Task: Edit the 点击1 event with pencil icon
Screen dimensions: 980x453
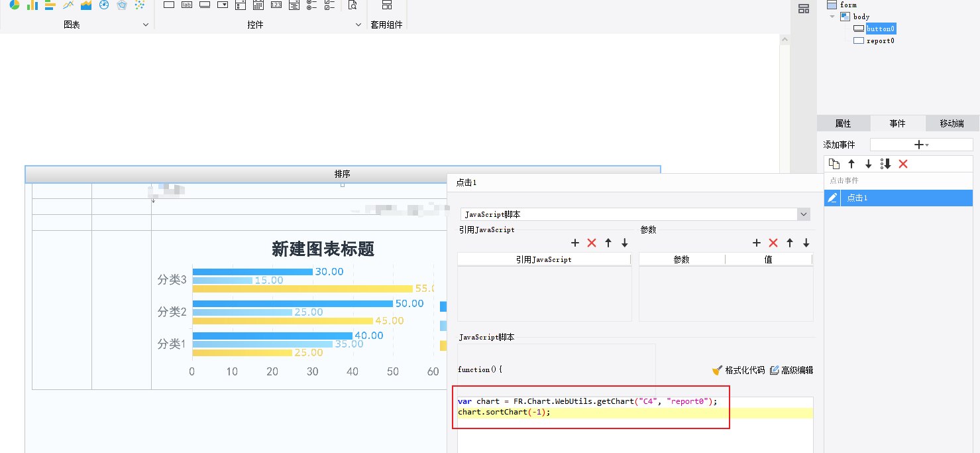Action: [x=833, y=198]
